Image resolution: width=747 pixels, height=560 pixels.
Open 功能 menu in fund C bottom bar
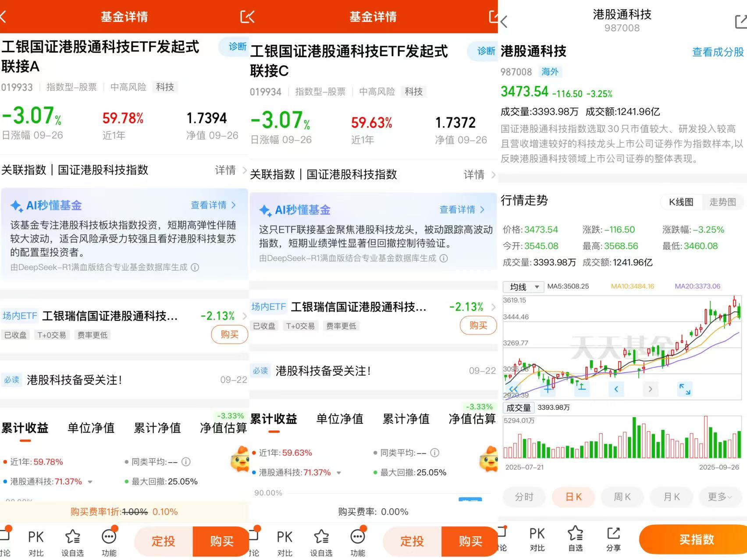(358, 542)
